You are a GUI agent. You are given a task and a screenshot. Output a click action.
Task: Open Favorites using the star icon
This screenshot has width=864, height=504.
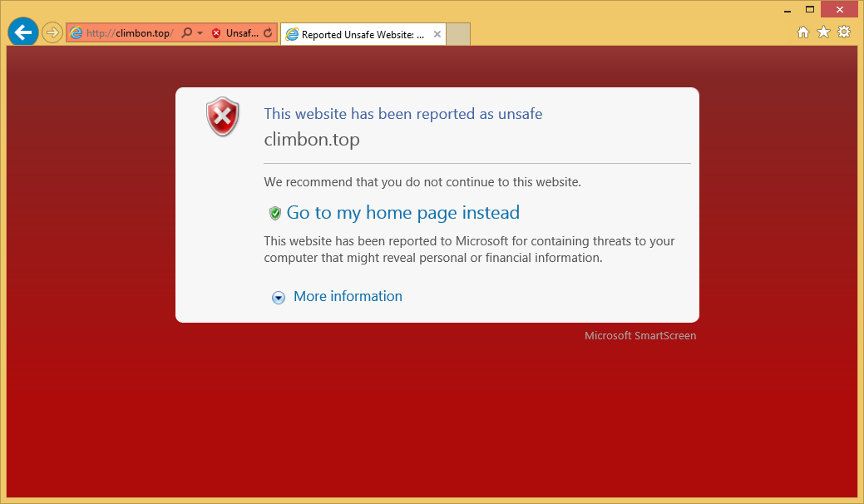coord(823,32)
